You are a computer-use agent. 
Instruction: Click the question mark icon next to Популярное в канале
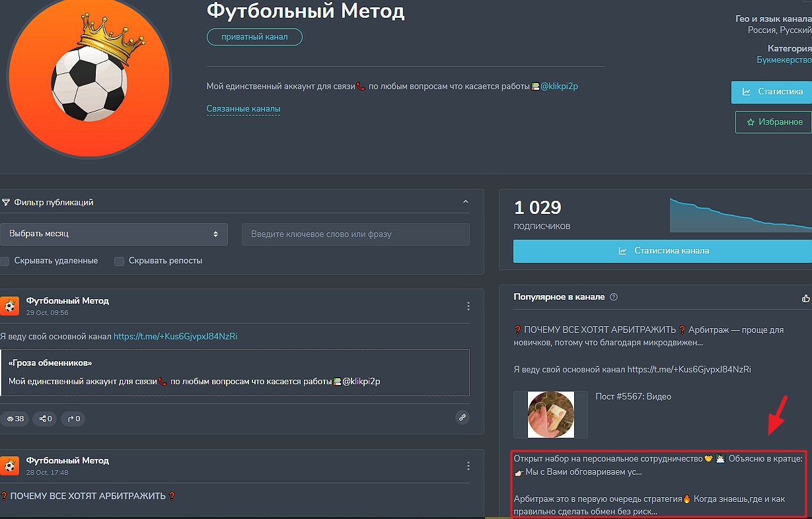pos(614,297)
